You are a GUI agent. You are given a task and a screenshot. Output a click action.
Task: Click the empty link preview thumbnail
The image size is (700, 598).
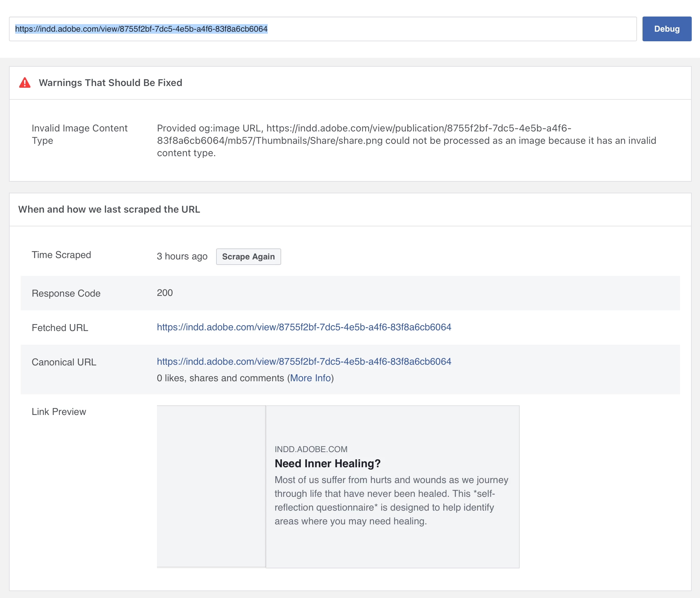(211, 487)
